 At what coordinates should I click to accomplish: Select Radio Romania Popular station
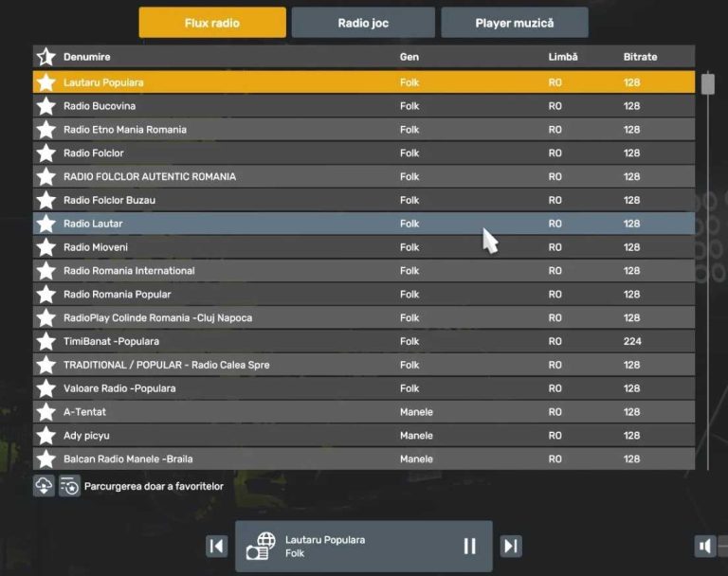[x=117, y=295]
